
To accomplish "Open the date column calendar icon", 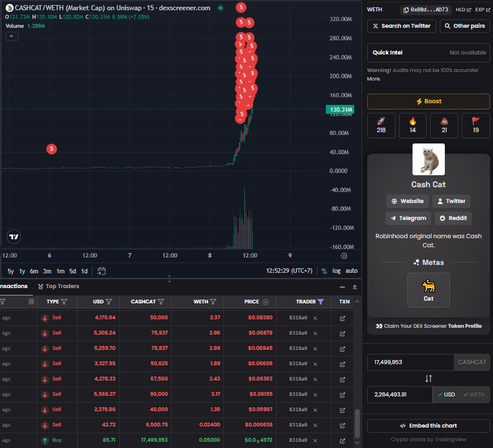I will (x=31, y=302).
